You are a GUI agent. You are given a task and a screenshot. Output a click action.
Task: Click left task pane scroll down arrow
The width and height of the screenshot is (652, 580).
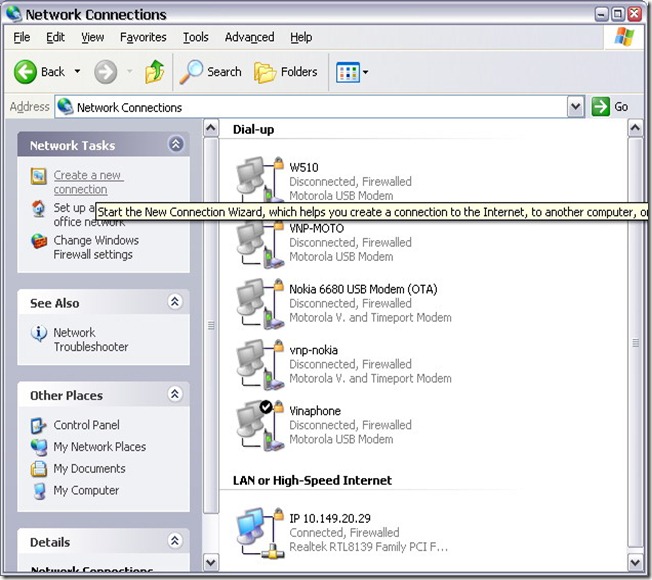coord(211,563)
